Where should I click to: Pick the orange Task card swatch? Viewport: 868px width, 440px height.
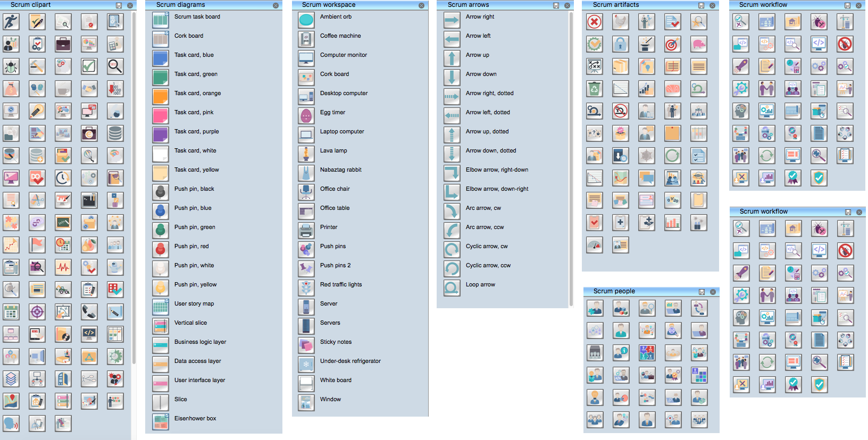(x=161, y=97)
